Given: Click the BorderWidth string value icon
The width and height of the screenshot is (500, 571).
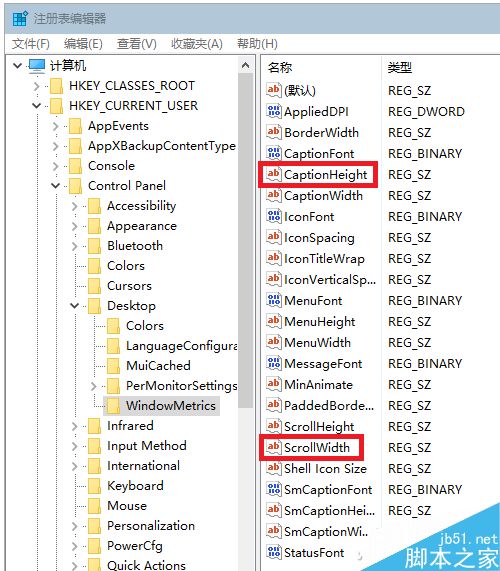Looking at the screenshot, I should 273,132.
